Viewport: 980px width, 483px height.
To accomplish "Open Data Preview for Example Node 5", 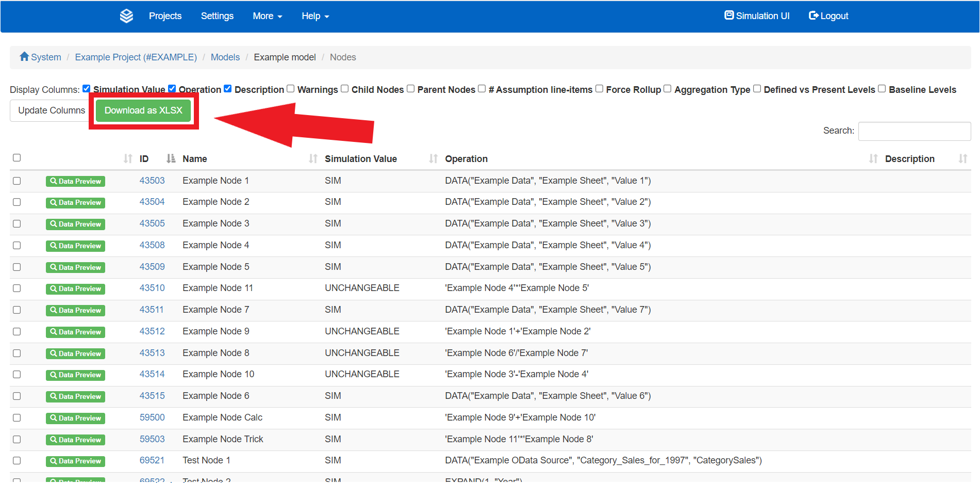I will [x=75, y=267].
